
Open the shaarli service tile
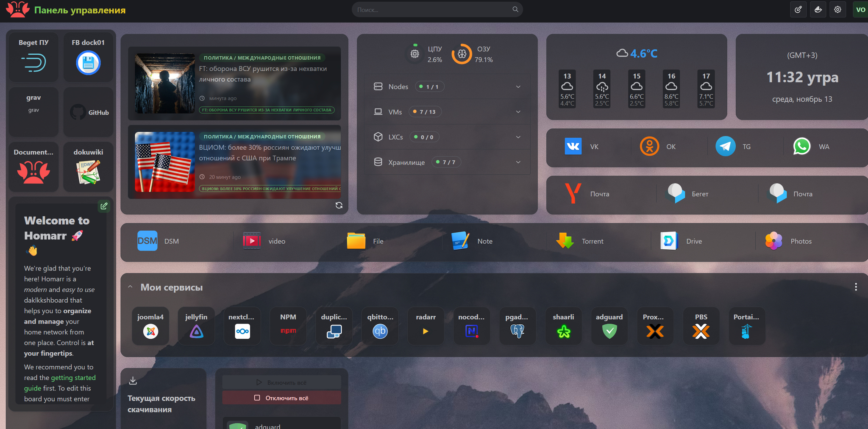click(564, 326)
